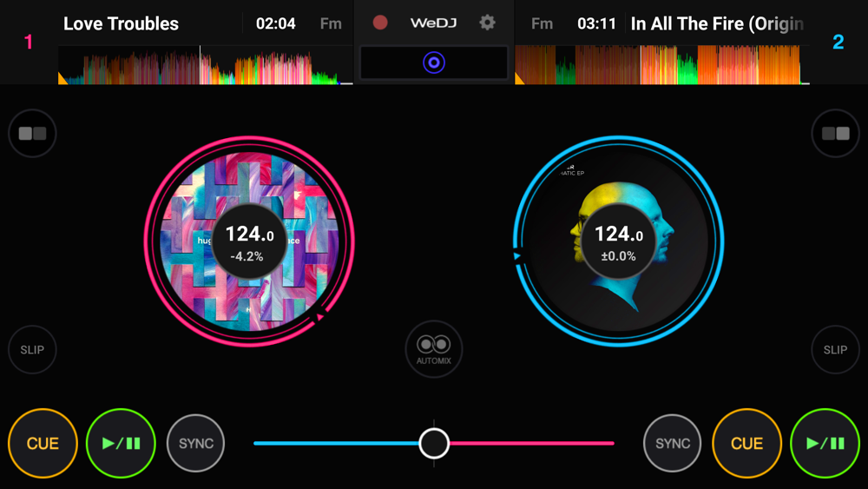Hit the Cue button on deck 1
Viewport: 868px width, 489px height.
click(x=43, y=443)
